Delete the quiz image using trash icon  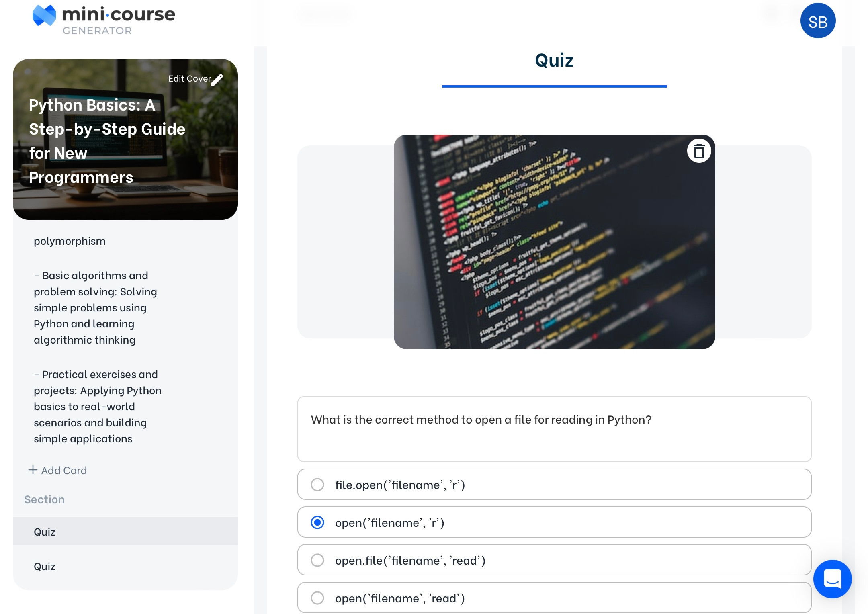tap(699, 151)
